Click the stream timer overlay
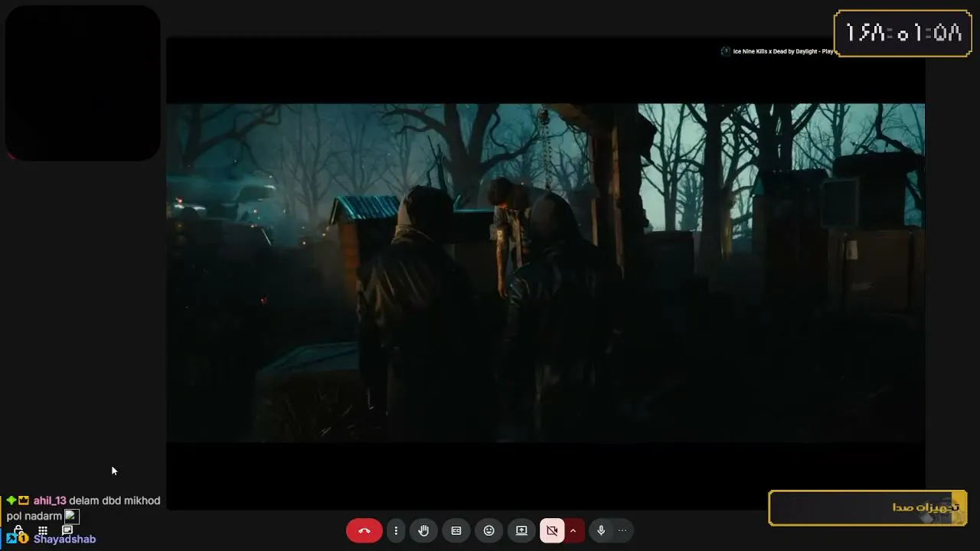 point(904,33)
